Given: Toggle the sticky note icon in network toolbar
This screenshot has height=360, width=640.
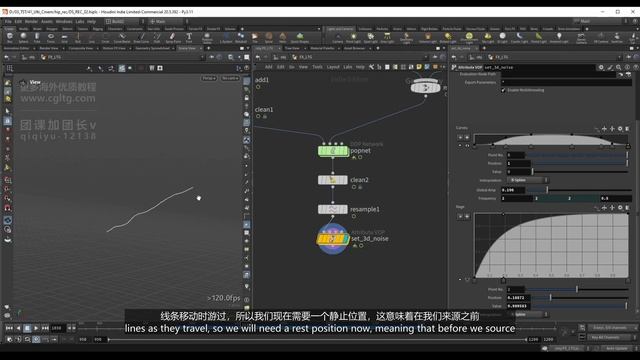Looking at the screenshot, I should (419, 67).
